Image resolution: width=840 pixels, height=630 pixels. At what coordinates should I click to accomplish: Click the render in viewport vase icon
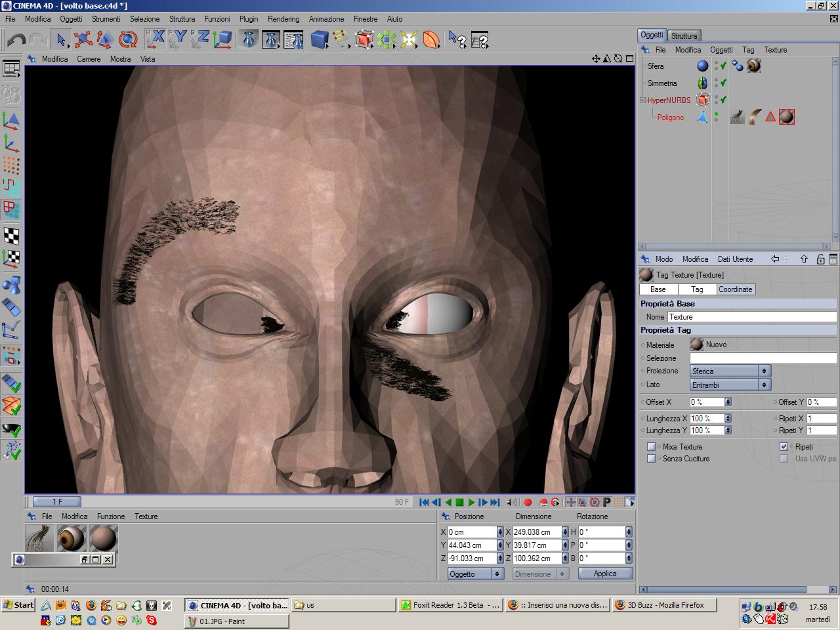coord(249,40)
